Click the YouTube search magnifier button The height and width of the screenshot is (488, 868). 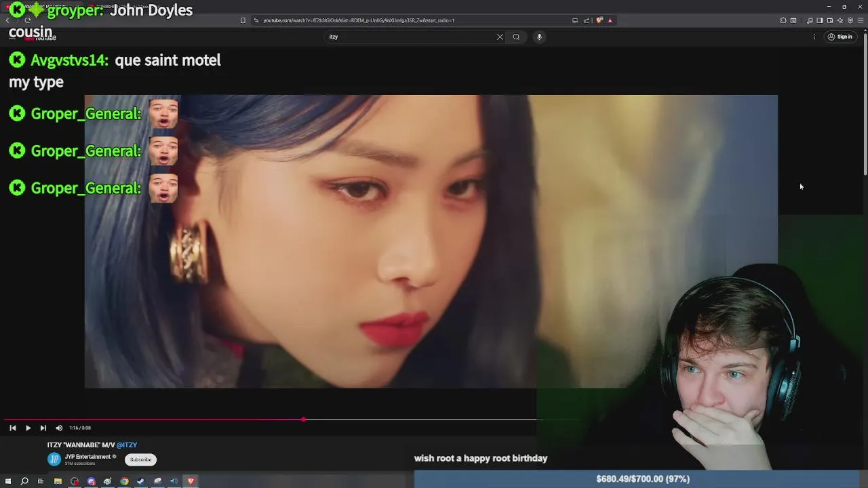(516, 37)
